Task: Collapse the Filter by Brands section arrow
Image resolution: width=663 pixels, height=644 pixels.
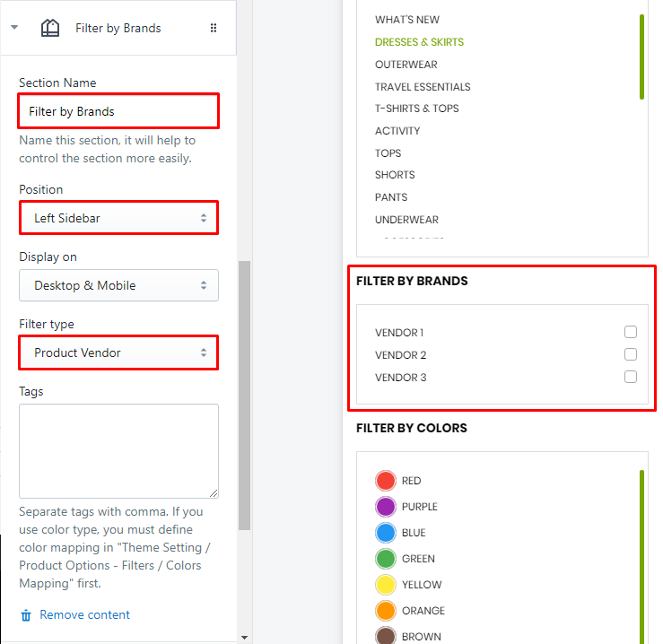Action: (x=14, y=28)
